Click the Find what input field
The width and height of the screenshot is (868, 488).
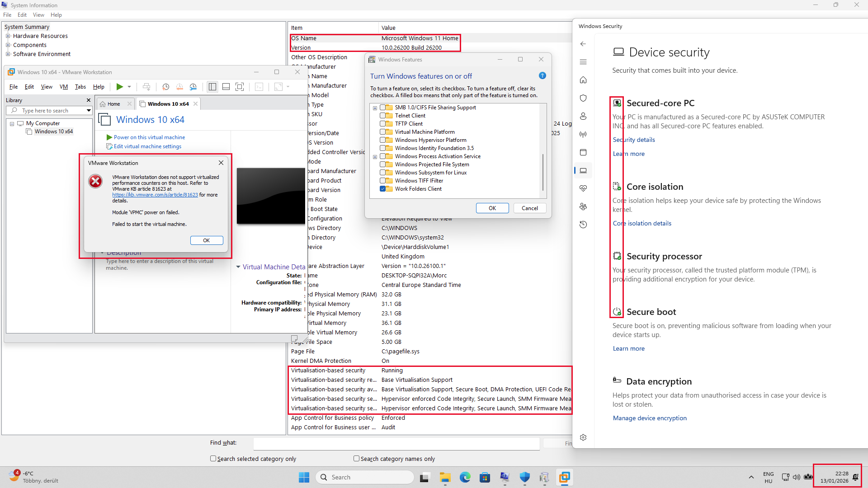point(396,444)
